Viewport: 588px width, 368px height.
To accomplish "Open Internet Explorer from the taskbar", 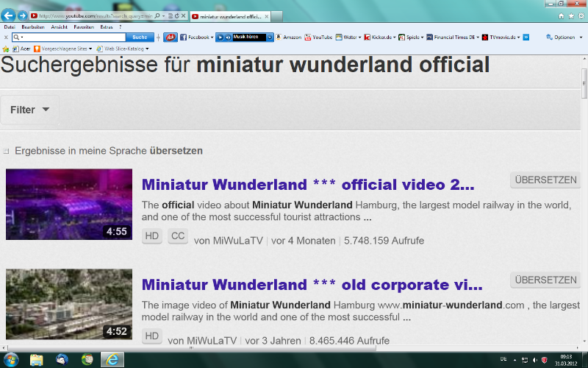I will [112, 359].
